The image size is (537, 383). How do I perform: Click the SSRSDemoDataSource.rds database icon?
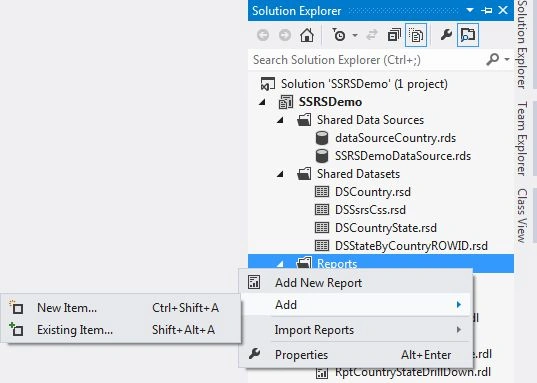point(322,156)
